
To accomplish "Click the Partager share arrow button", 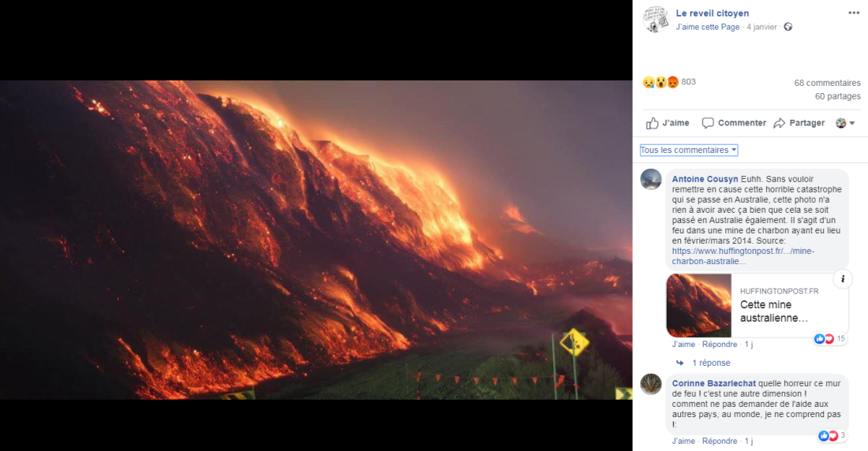I will [799, 123].
